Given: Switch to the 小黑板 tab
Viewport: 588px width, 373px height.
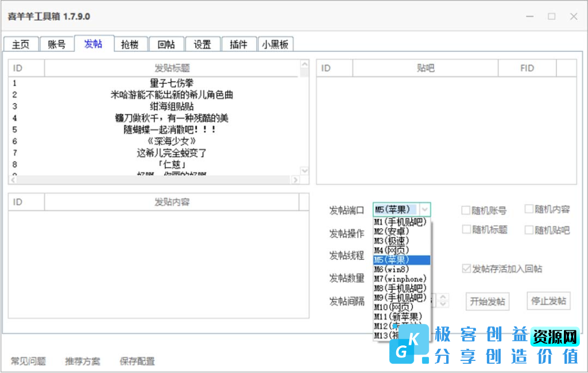Looking at the screenshot, I should (276, 44).
